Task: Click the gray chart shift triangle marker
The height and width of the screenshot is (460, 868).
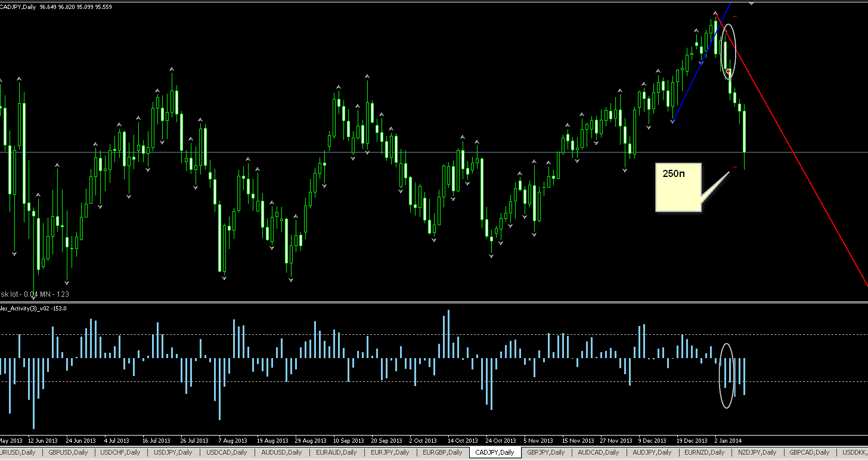Action: (751, 4)
